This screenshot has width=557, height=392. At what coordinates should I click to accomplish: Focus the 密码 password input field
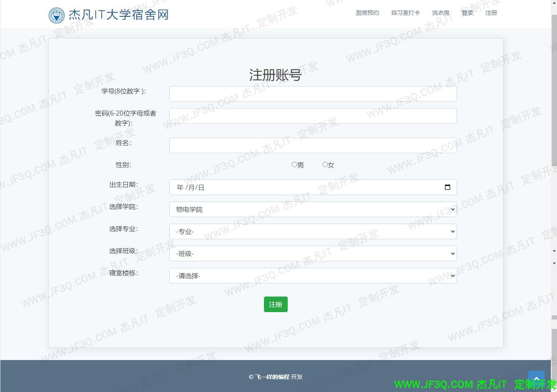coord(313,116)
